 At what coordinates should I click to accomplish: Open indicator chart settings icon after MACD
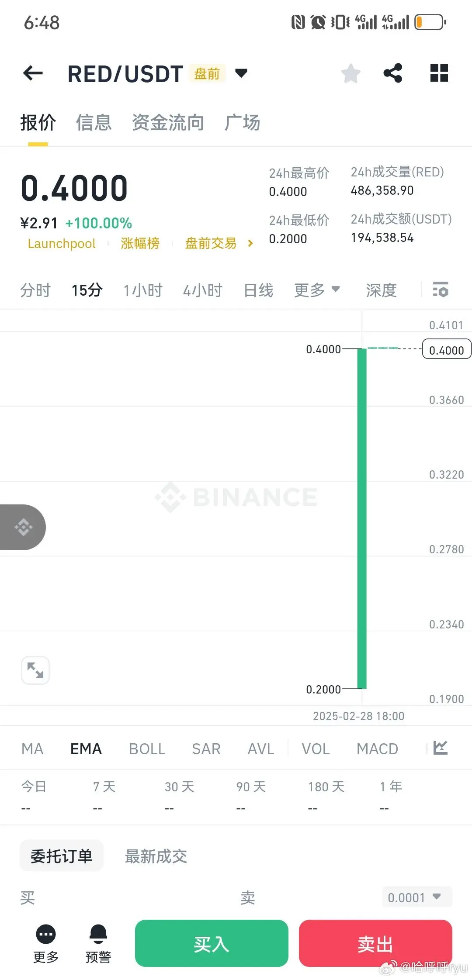pyautogui.click(x=441, y=748)
